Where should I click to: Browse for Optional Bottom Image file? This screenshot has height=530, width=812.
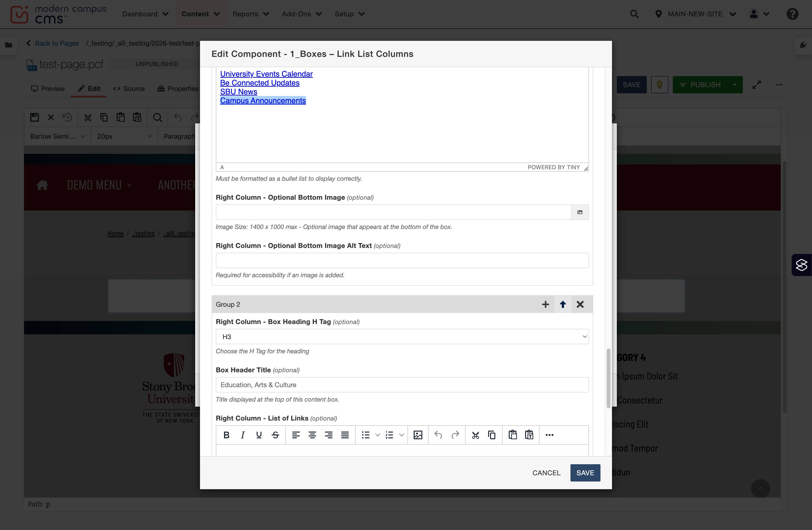580,212
